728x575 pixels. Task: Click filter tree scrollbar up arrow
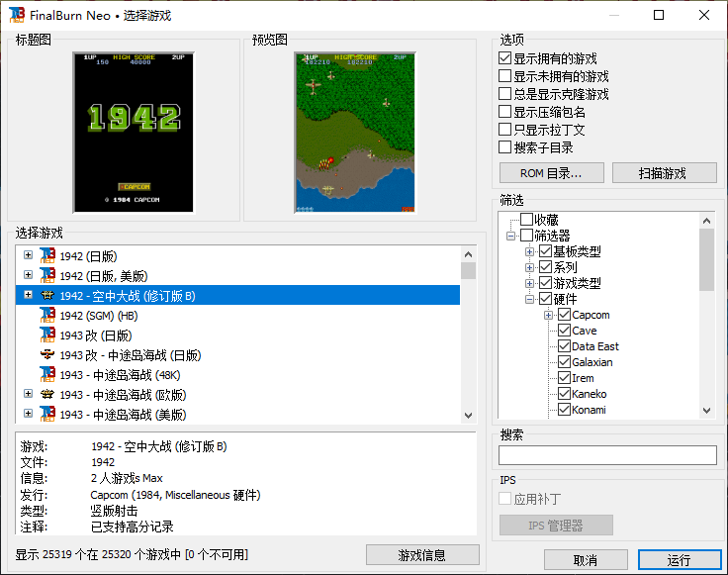click(x=706, y=221)
